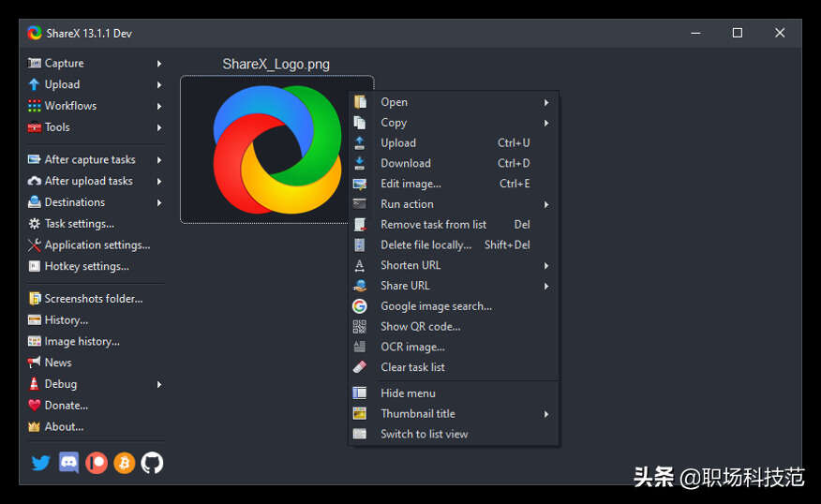
Task: Expand the Tools submenu arrow
Action: pyautogui.click(x=159, y=127)
